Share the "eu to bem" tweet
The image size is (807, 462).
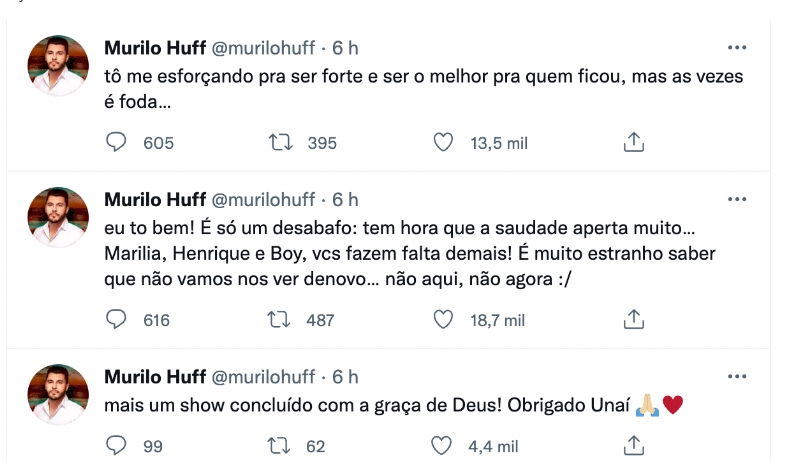633,320
